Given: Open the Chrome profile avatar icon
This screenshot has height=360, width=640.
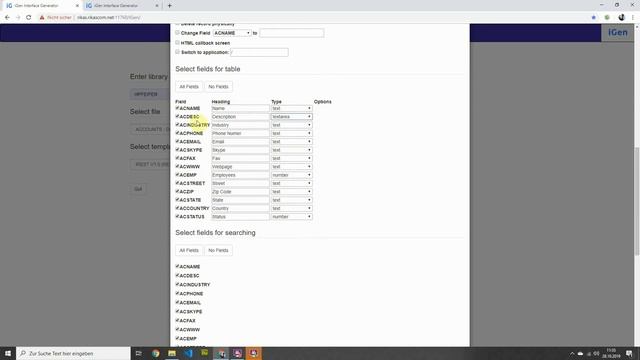Looking at the screenshot, I should [621, 18].
